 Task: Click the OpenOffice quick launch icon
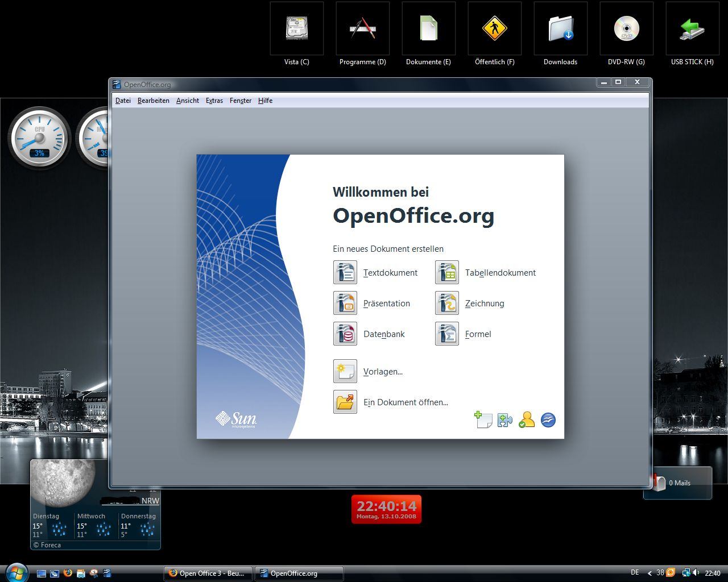107,573
